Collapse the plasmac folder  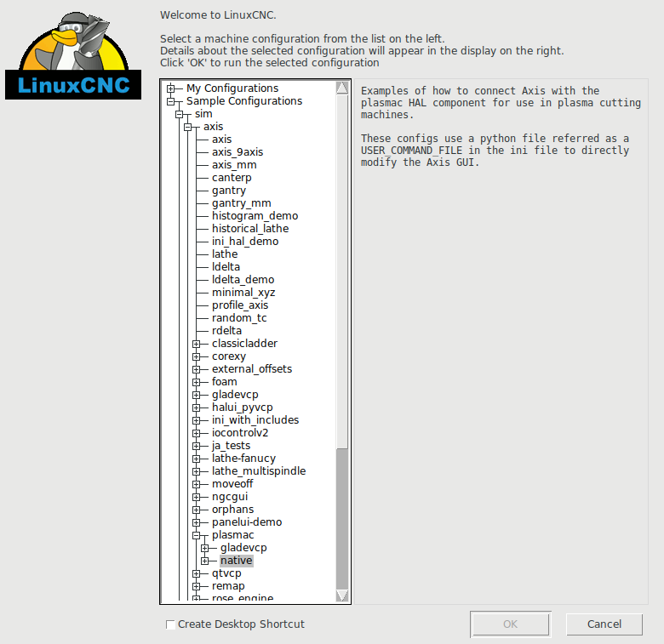pyautogui.click(x=196, y=535)
